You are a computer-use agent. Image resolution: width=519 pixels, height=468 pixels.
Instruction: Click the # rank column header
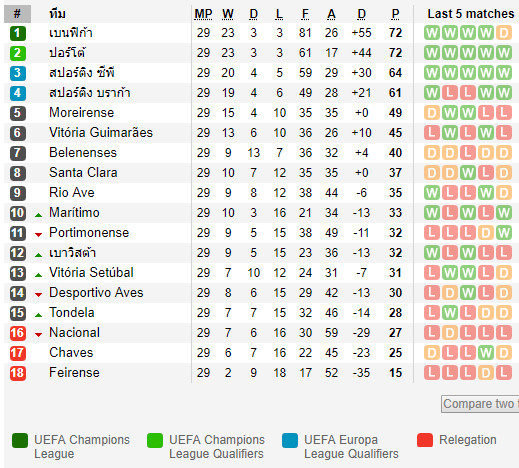[17, 14]
